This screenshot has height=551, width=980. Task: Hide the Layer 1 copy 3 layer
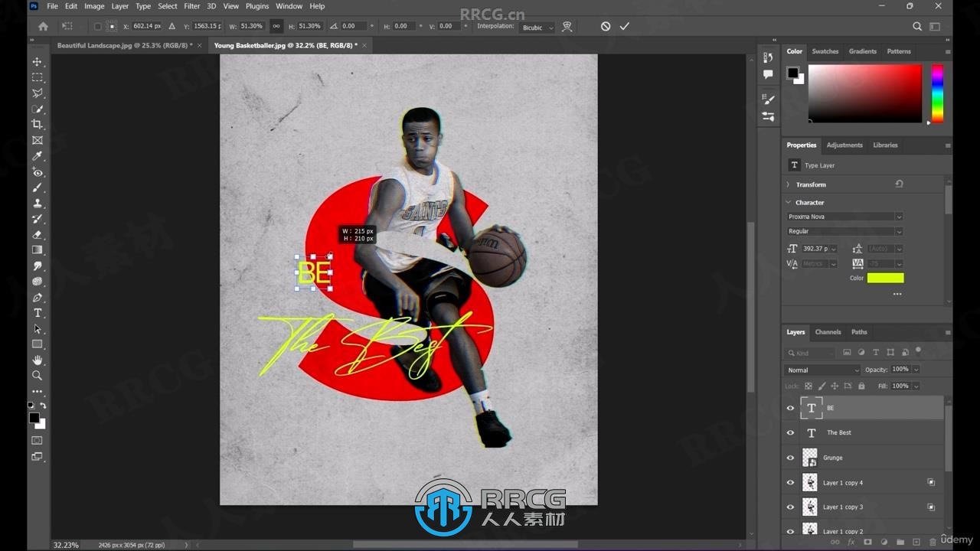tap(791, 507)
